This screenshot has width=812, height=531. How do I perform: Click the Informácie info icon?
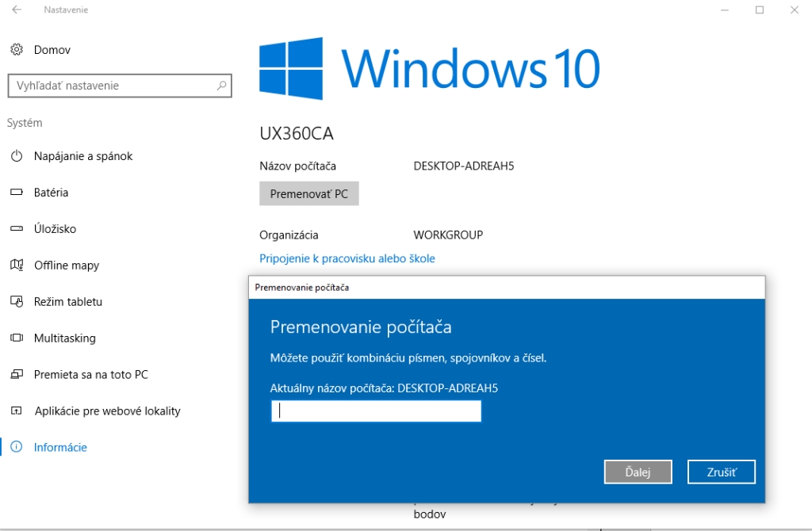(17, 448)
